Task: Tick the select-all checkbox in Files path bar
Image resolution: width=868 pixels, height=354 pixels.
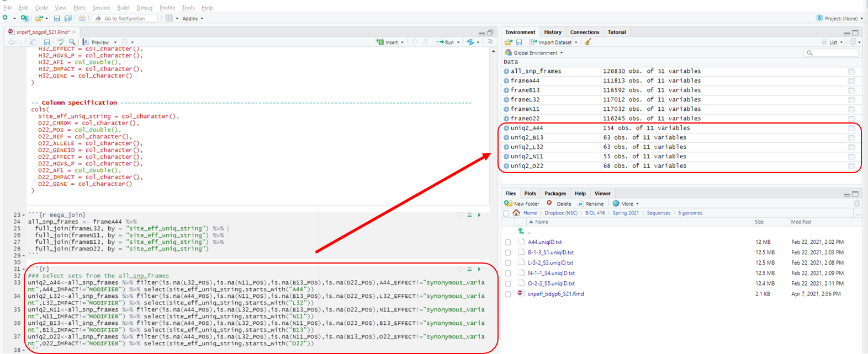Action: (506, 213)
